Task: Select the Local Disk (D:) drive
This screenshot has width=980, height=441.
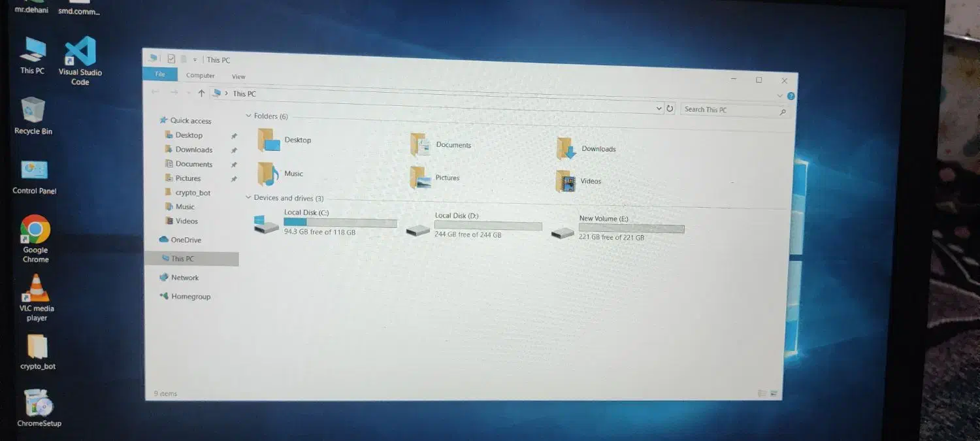Action: (x=474, y=225)
